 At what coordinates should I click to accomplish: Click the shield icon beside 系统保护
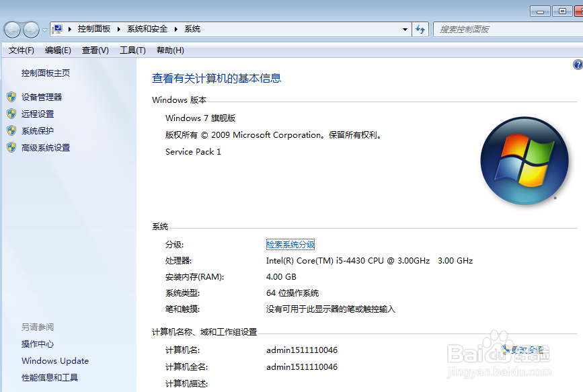(x=11, y=130)
